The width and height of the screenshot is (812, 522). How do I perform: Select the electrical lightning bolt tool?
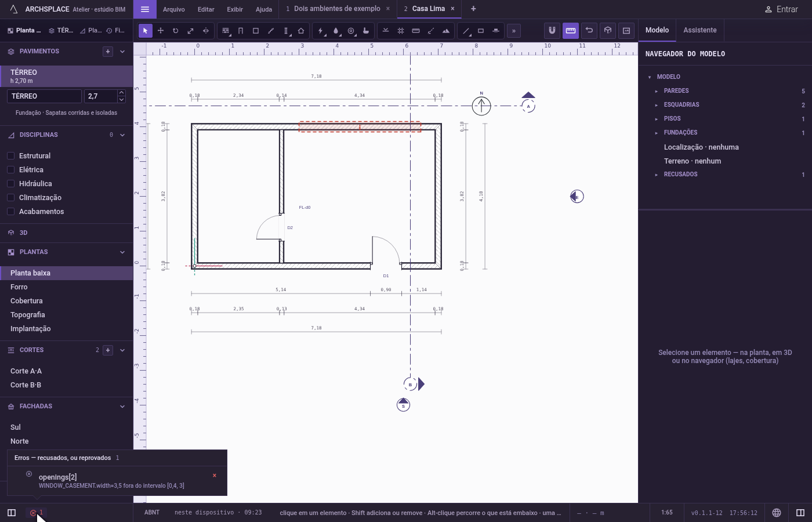click(321, 31)
